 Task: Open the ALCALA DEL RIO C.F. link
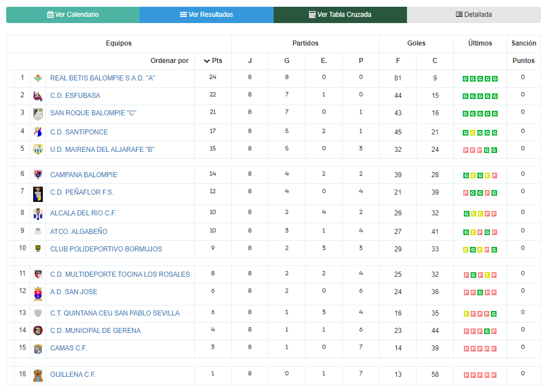[x=83, y=213]
